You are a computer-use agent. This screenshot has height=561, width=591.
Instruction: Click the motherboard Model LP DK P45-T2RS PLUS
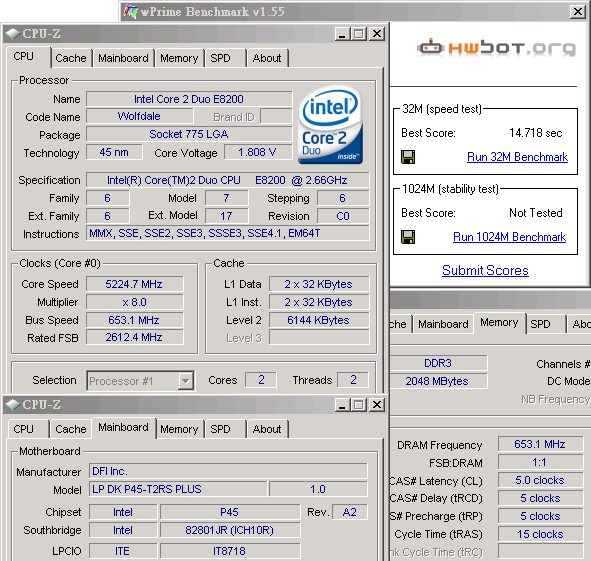pyautogui.click(x=178, y=489)
